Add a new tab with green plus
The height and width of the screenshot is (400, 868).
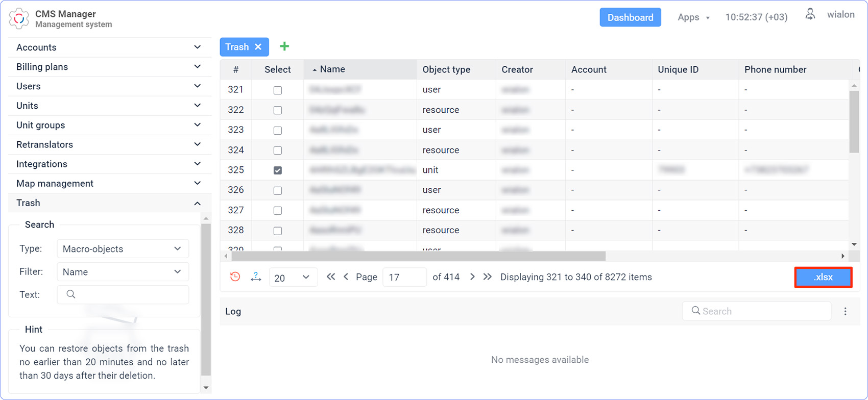pos(284,46)
